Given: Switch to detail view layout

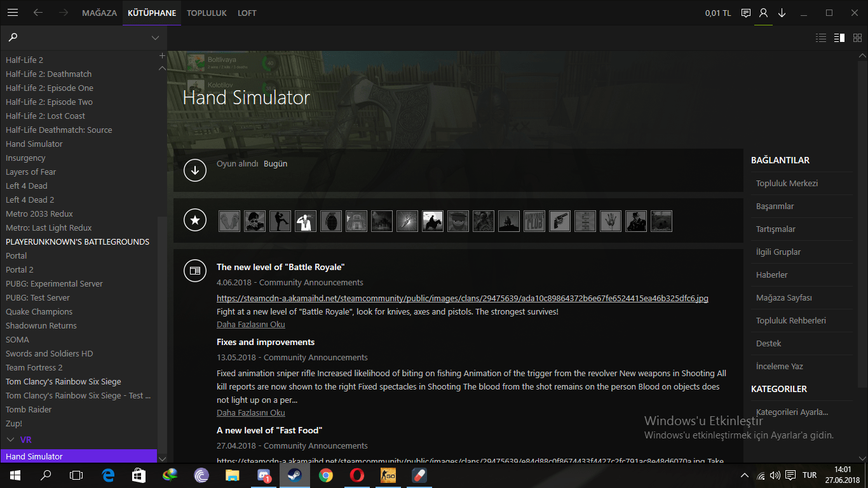Looking at the screenshot, I should coord(839,37).
